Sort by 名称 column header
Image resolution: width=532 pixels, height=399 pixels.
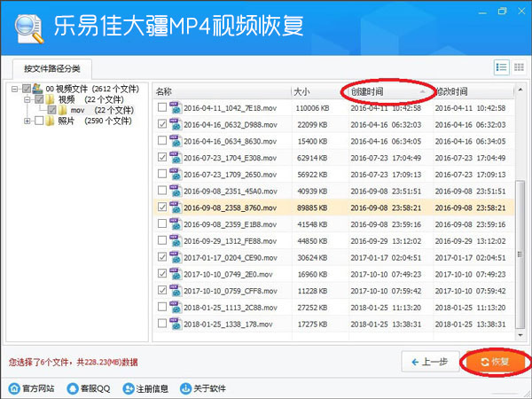(222, 91)
